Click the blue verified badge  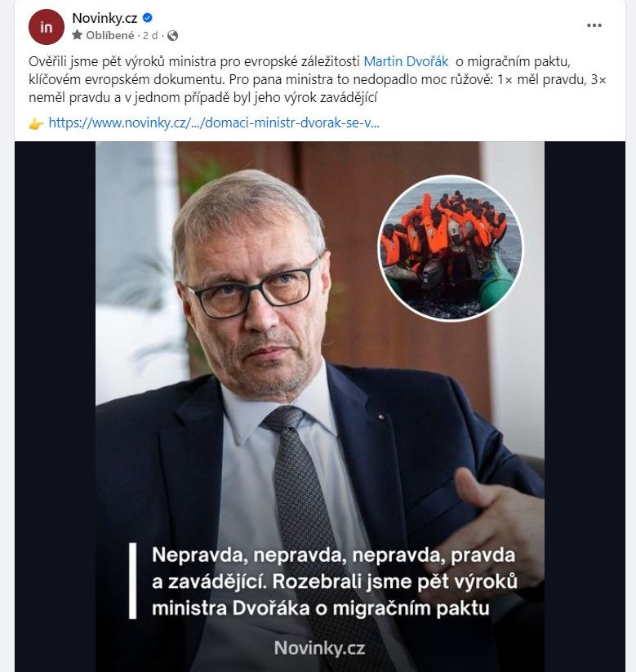click(148, 18)
